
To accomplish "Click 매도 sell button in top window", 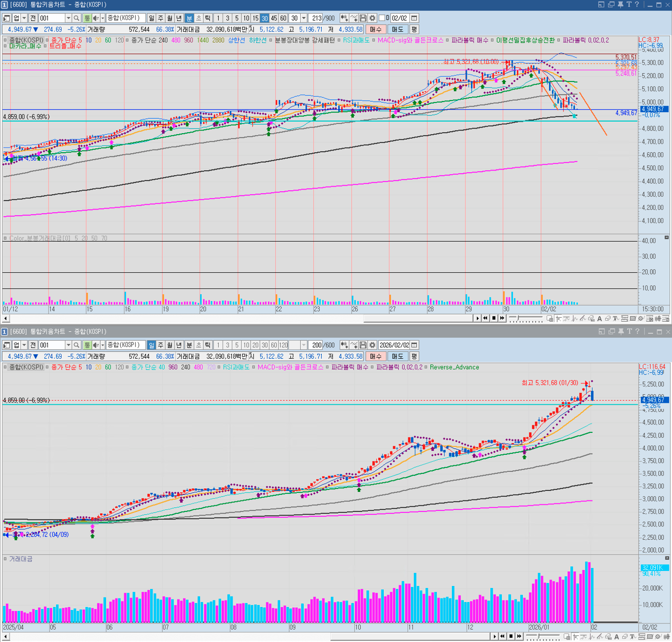I will click(398, 30).
